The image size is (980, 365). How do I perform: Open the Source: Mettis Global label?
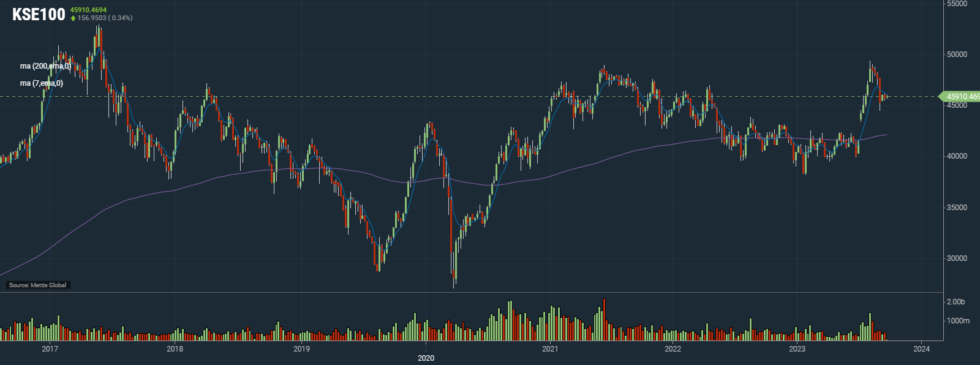(38, 285)
